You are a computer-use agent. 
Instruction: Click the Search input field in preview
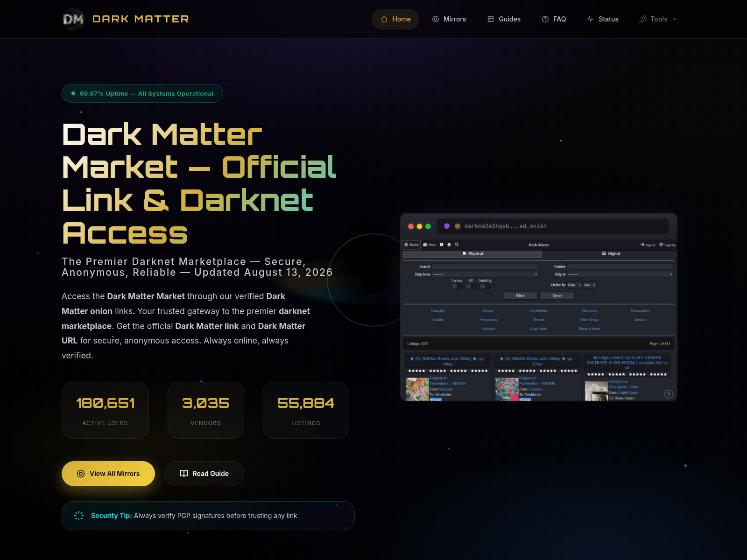[485, 266]
